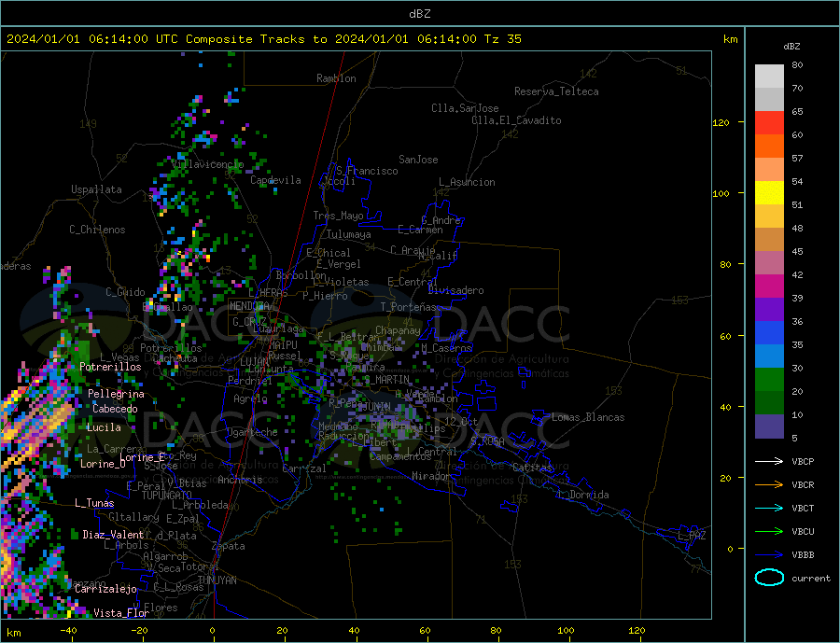This screenshot has width=840, height=643.
Task: Click the blue VBBB arrow in legend
Action: [x=769, y=555]
